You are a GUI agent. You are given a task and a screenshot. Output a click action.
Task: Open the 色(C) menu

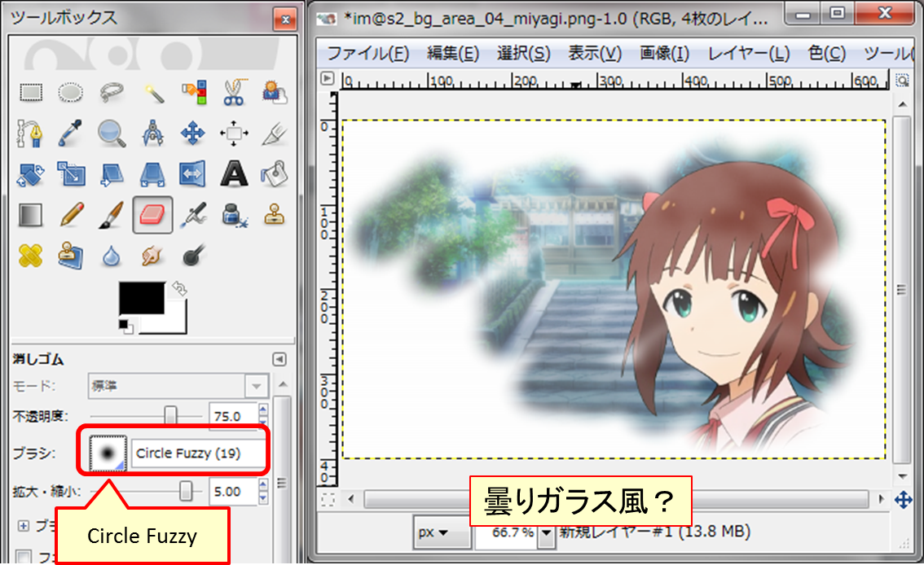[827, 54]
